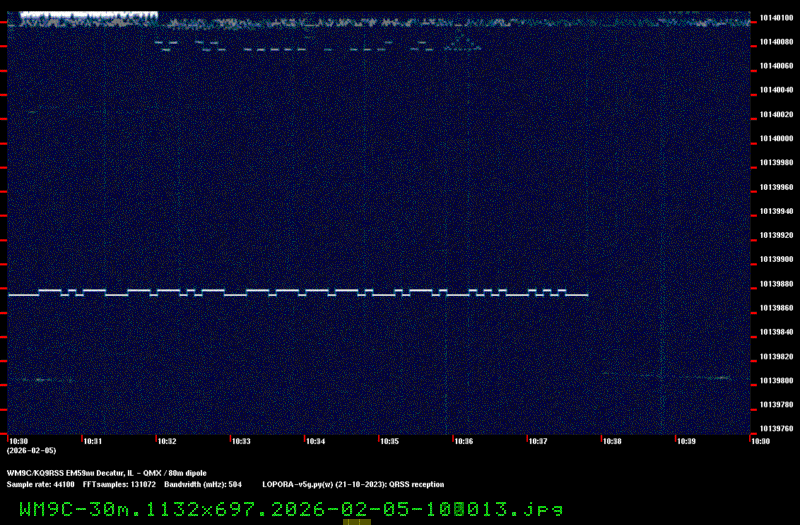
Task: Click the WM9C/KQ9RSS Decatur, IL station line
Action: pyautogui.click(x=107, y=473)
